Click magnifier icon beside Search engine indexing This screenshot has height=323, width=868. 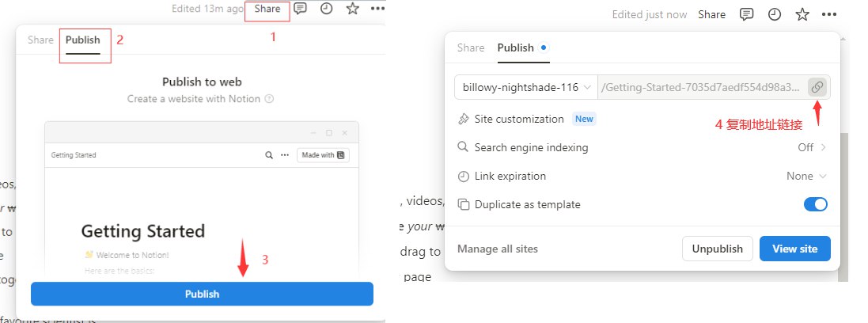click(464, 147)
